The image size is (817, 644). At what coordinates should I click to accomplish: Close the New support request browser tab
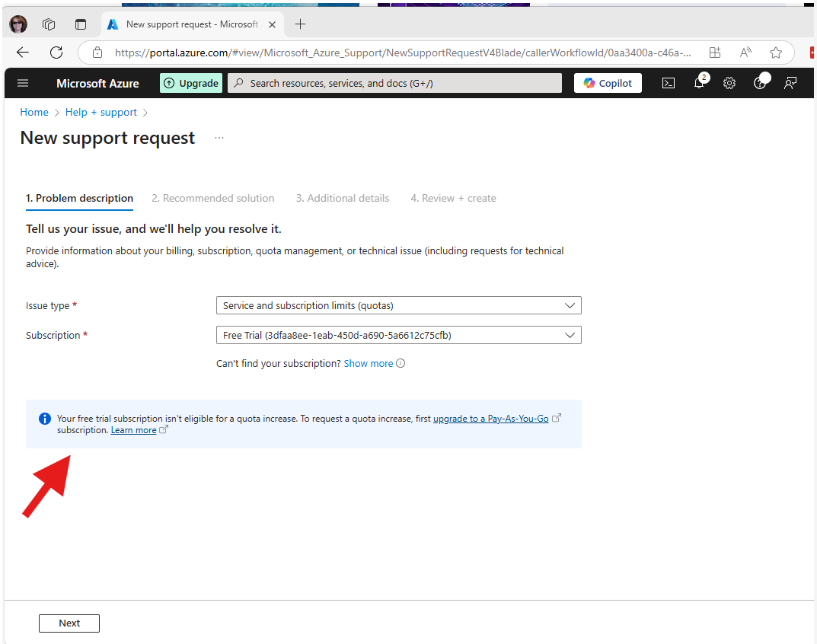click(x=272, y=24)
